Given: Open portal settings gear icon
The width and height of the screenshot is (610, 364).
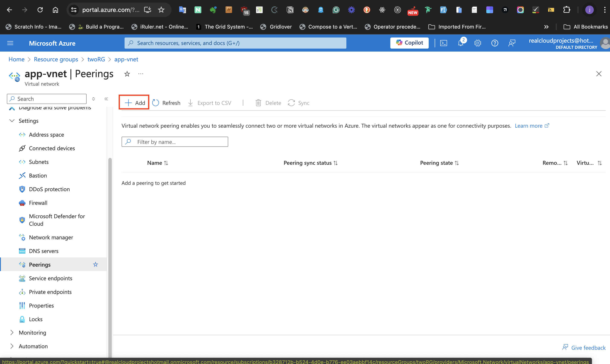Looking at the screenshot, I should point(478,43).
